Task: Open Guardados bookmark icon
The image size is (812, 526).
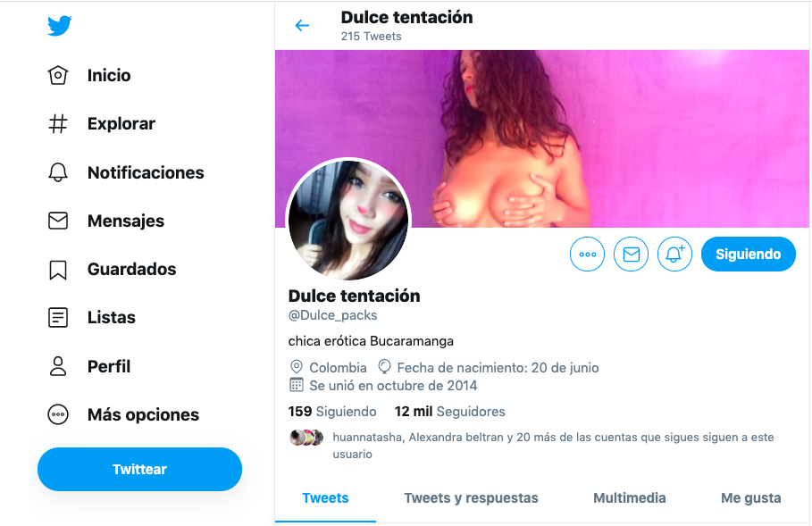Action: pyautogui.click(x=58, y=269)
